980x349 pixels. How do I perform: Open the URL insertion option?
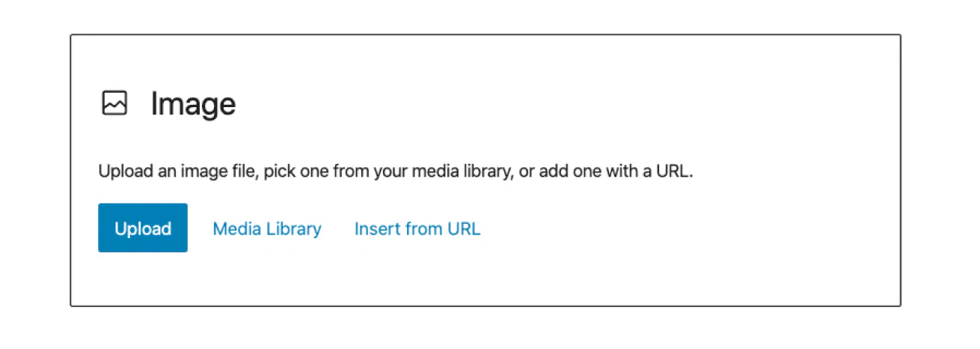click(x=417, y=228)
